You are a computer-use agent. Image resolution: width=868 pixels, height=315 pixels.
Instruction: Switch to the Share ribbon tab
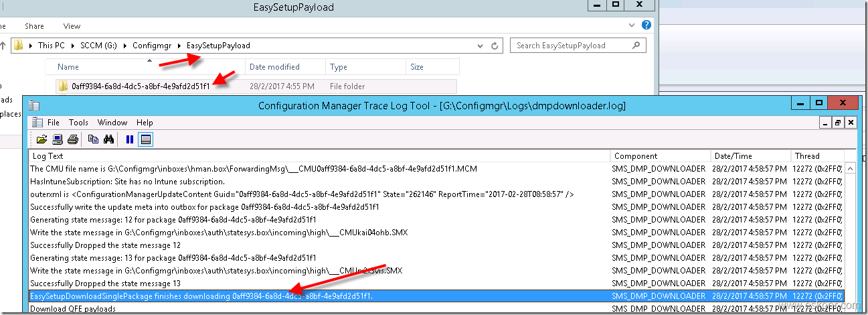point(34,26)
